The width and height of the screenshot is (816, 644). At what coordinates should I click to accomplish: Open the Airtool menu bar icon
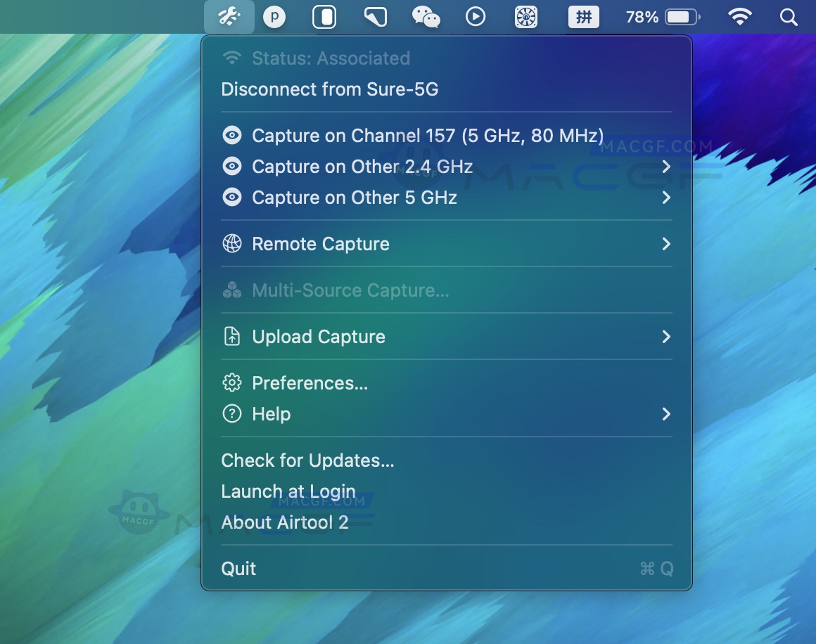229,16
